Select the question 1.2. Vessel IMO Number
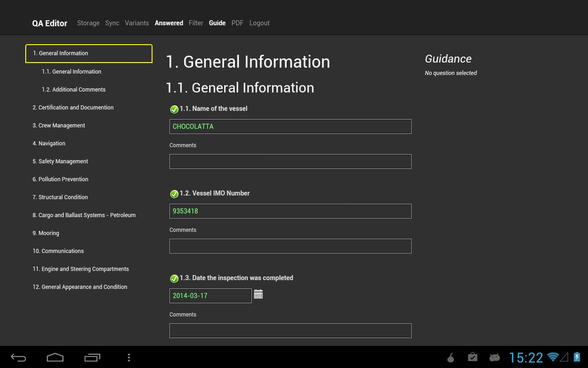Viewport: 588px width, 368px height. [215, 194]
